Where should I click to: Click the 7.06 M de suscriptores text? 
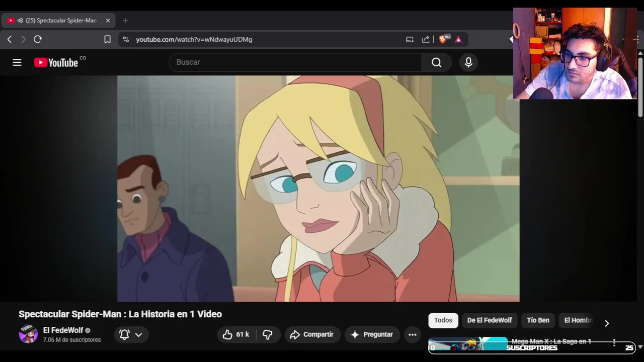point(72,340)
